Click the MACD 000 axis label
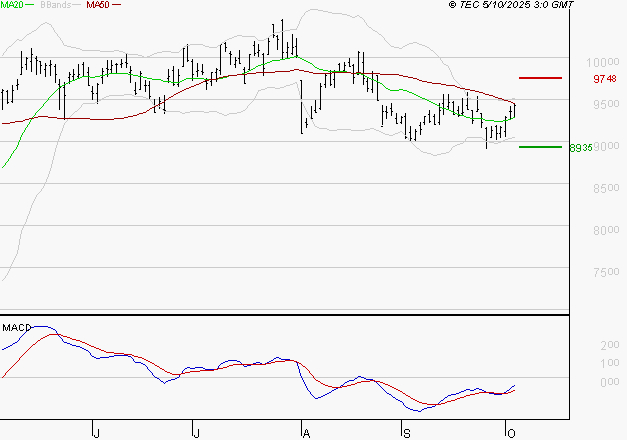This screenshot has height=440, width=627. pyautogui.click(x=610, y=382)
